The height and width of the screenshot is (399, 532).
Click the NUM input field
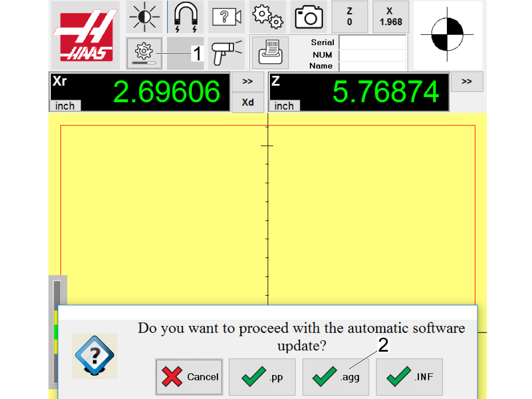click(x=373, y=55)
